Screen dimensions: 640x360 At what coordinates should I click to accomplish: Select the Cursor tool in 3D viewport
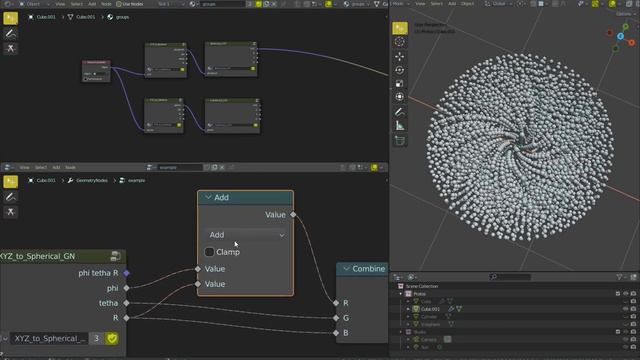400,42
